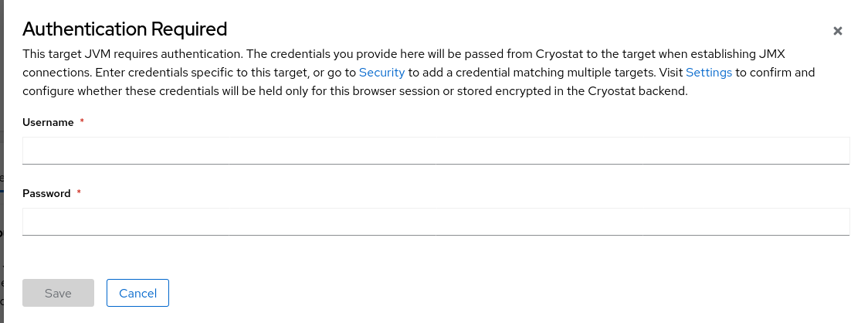Cancel the authentication dialog
Viewport: 868px width, 323px height.
[137, 293]
